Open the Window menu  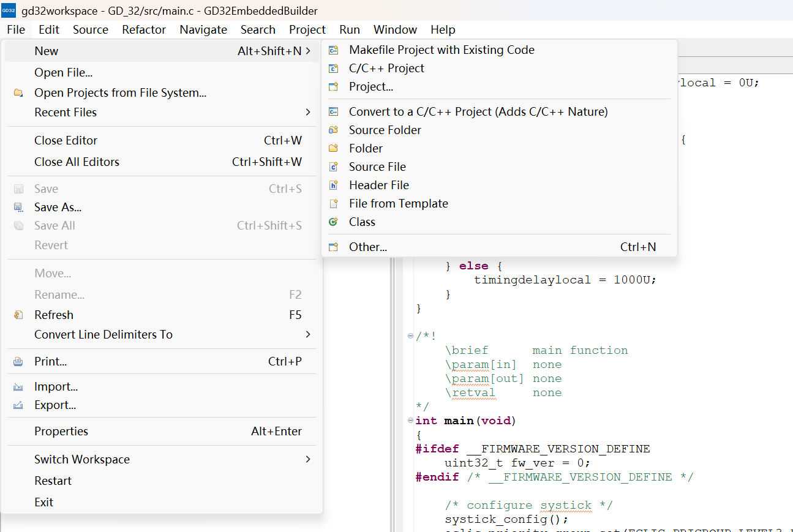pyautogui.click(x=395, y=29)
